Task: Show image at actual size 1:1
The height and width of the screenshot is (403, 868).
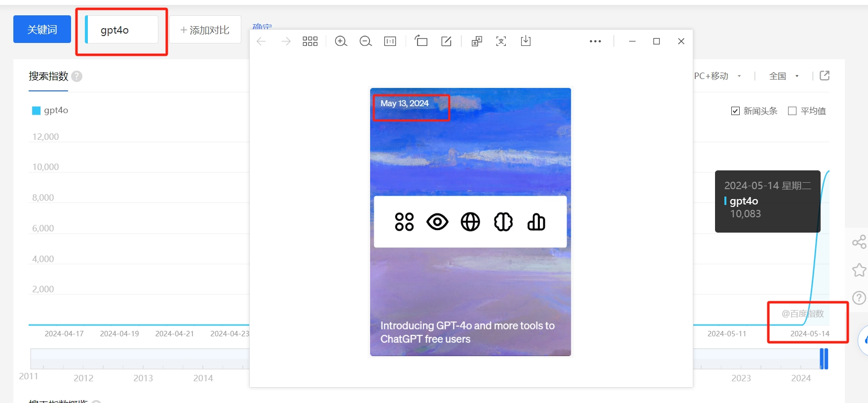Action: click(390, 41)
